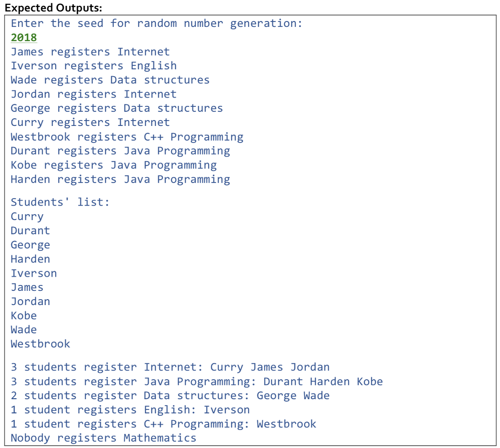Click the '1 student registers English: Iverson' line
The image size is (500, 448).
tap(130, 410)
